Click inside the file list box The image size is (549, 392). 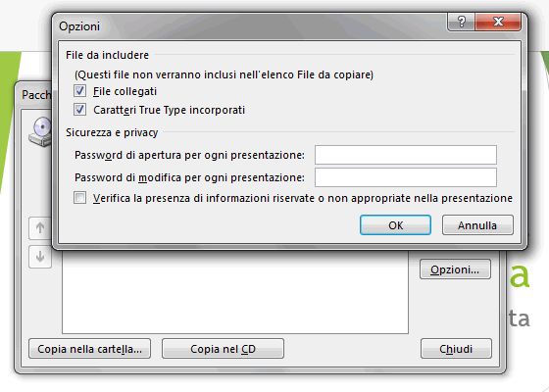coord(235,292)
